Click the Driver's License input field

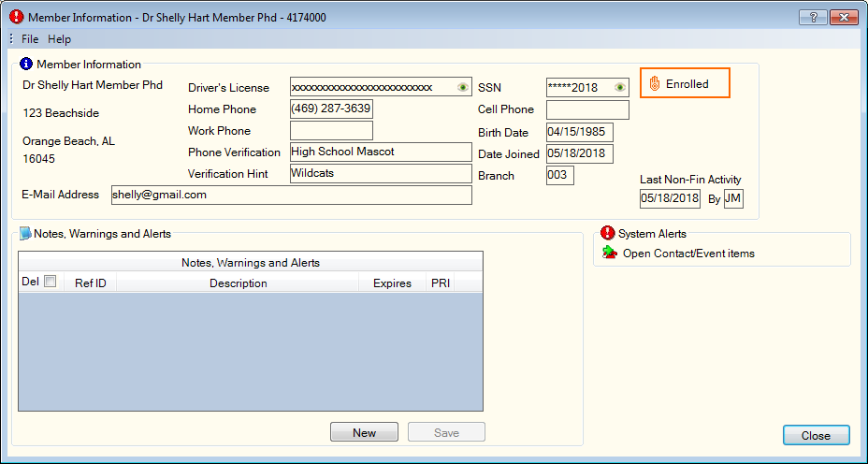click(381, 88)
